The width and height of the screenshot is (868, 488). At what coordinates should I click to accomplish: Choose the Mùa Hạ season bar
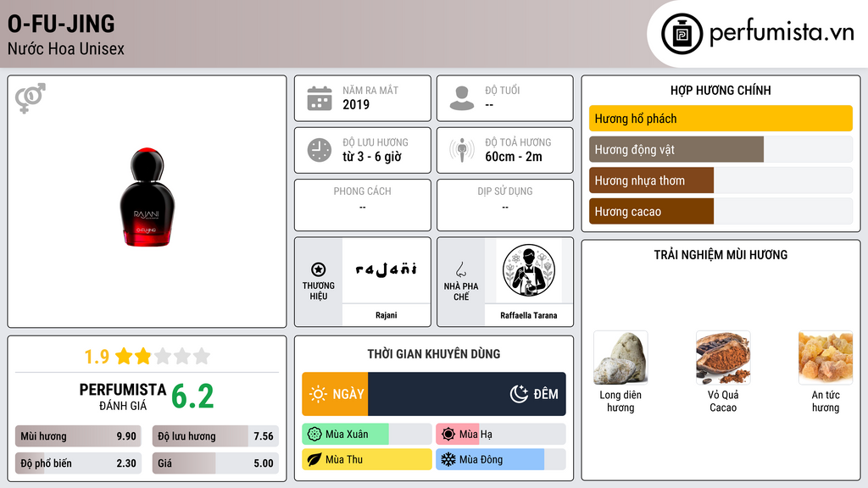click(x=501, y=435)
